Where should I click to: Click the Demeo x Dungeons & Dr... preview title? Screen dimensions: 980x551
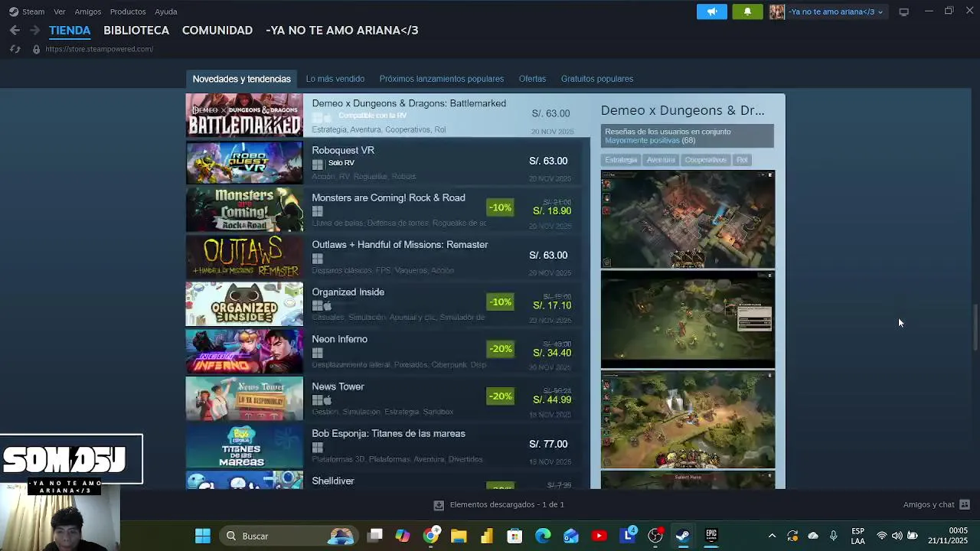pos(682,110)
